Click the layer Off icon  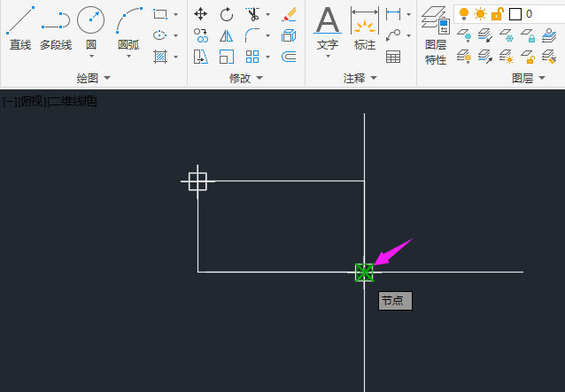[x=464, y=35]
